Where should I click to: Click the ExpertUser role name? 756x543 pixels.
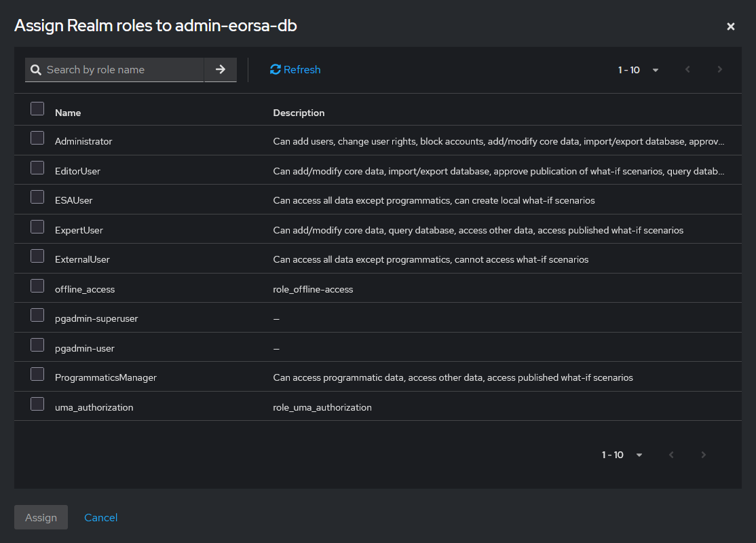(79, 231)
